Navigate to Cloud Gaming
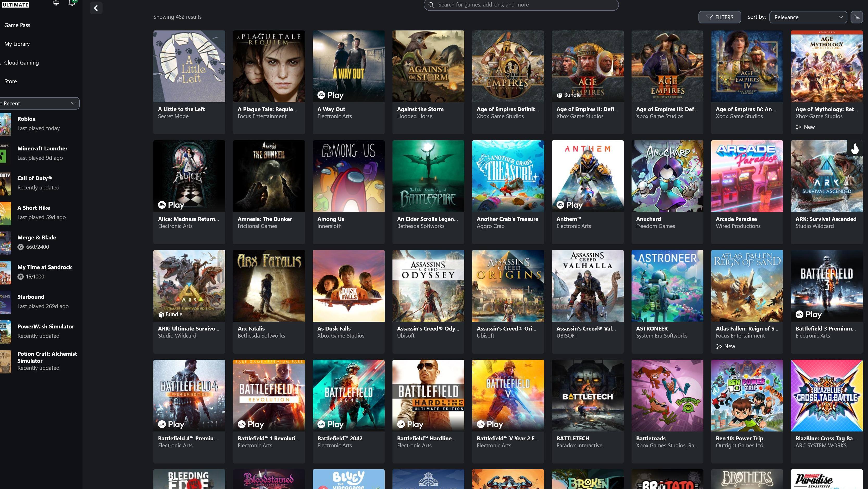Image resolution: width=868 pixels, height=489 pixels. click(x=21, y=63)
